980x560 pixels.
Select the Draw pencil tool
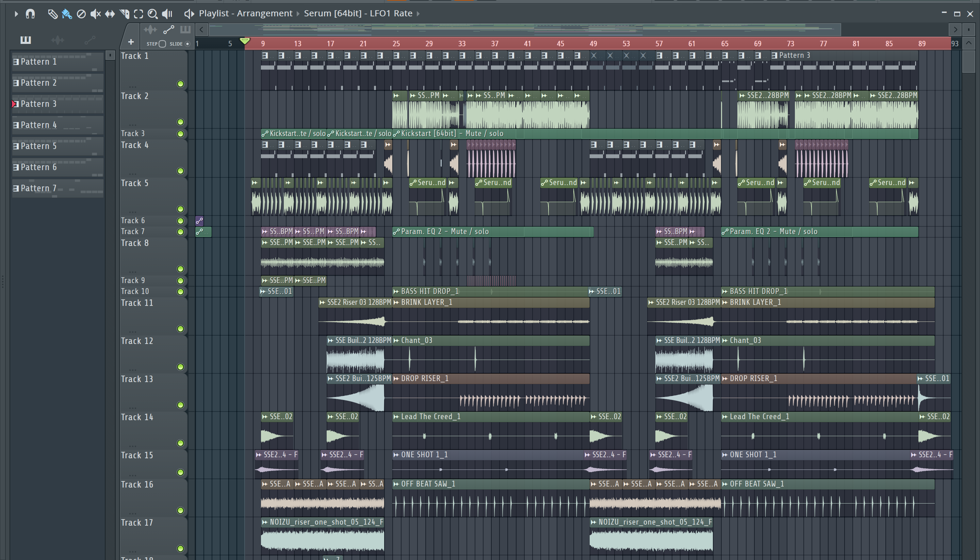click(x=52, y=14)
